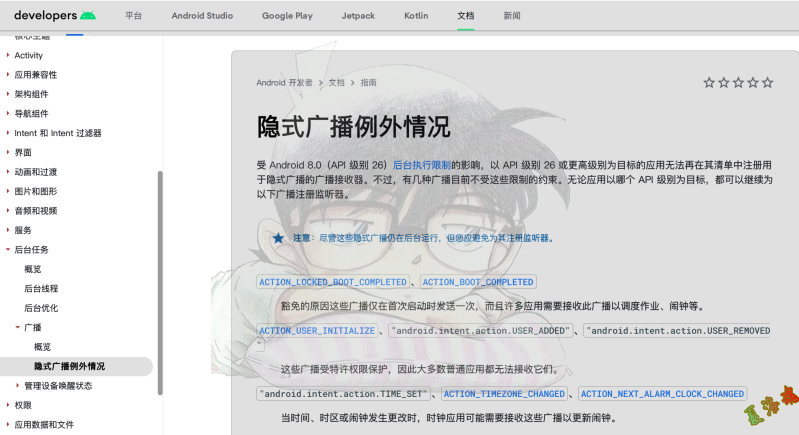Viewport: 799px width, 435px height.
Task: Click the "android.intent.action.TIME_SET" code text
Action: point(343,394)
